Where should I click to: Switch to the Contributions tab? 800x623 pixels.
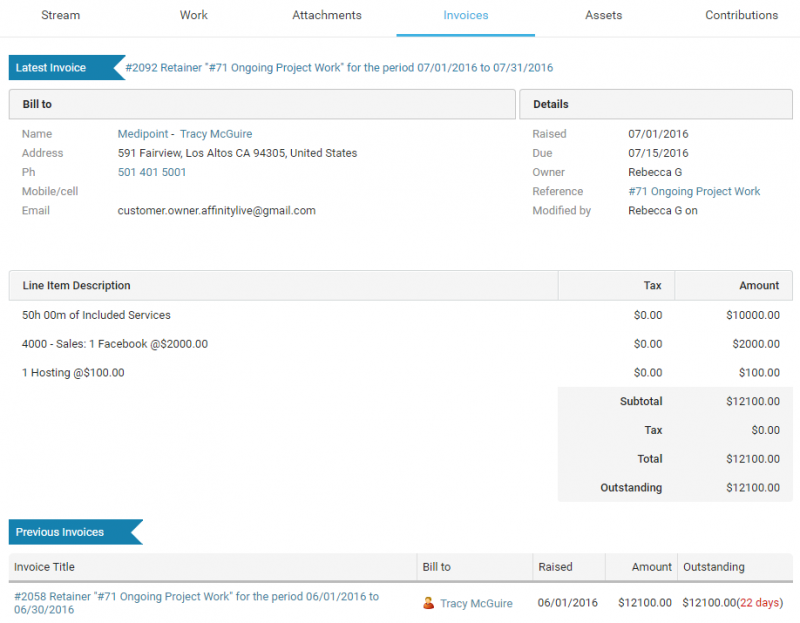(741, 16)
